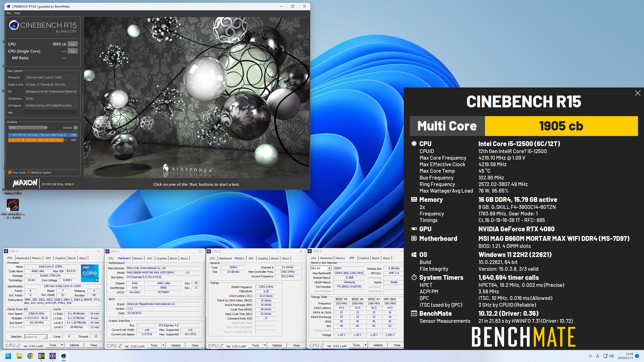Open Memory tab in the first CPU-Z window
This screenshot has height=362, width=644.
point(37,258)
